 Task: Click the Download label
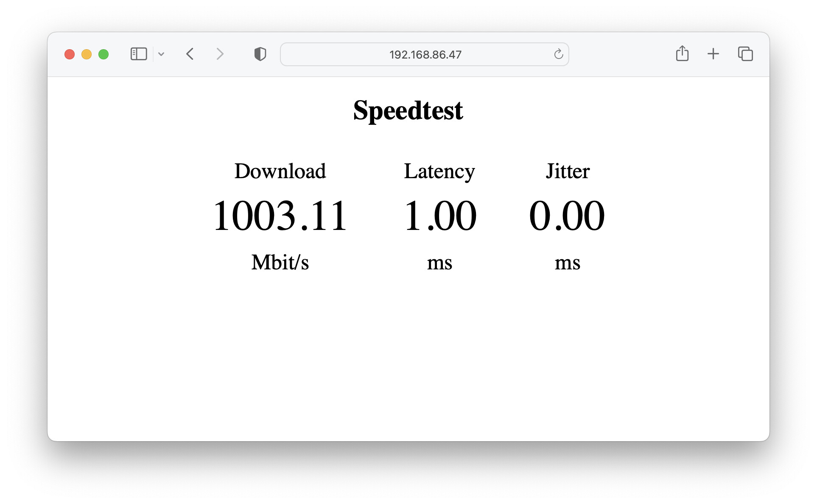click(280, 171)
